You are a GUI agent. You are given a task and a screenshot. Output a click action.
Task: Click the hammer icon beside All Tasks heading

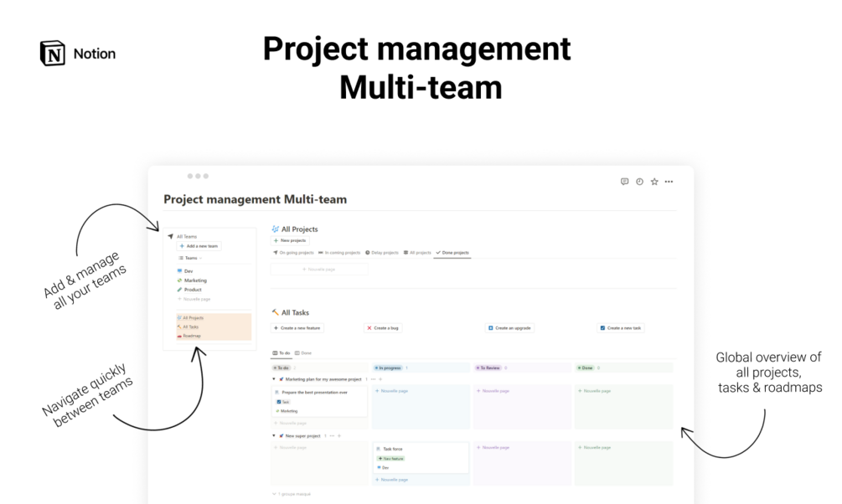[275, 311]
